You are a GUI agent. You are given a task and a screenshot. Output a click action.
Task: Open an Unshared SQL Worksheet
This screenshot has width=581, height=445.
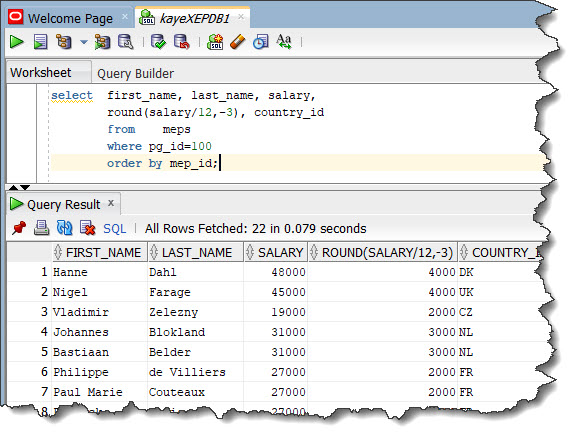click(215, 41)
